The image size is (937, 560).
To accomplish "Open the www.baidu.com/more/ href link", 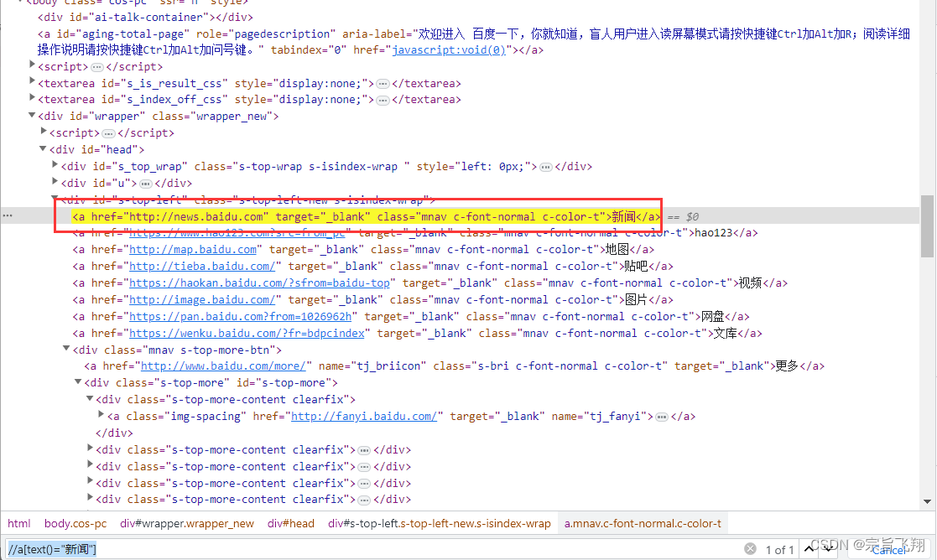I will pos(223,366).
